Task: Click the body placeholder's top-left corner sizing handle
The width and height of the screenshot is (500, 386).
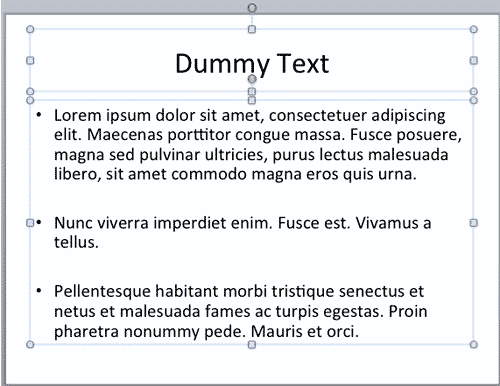Action: (30, 100)
